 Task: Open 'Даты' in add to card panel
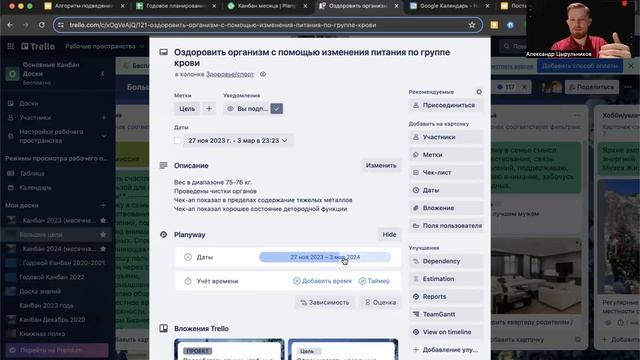[x=446, y=190]
